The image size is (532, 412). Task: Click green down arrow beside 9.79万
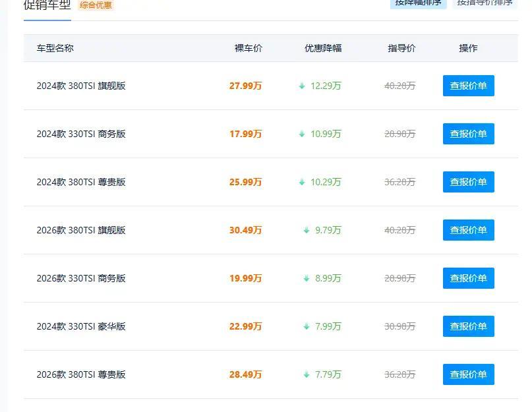pyautogui.click(x=307, y=231)
